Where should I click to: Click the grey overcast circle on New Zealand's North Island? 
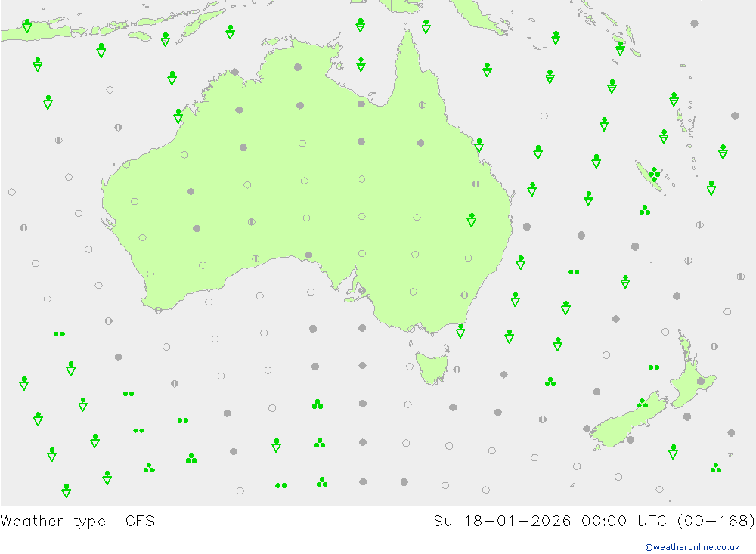[x=701, y=382]
